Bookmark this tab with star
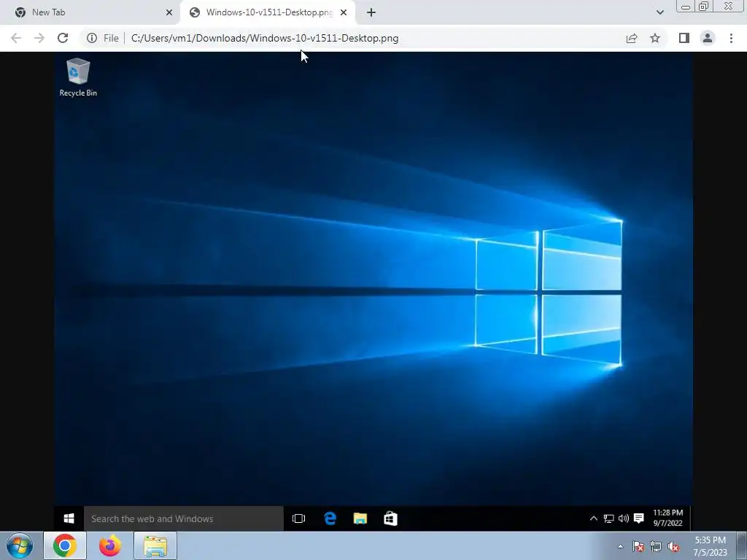 [655, 38]
